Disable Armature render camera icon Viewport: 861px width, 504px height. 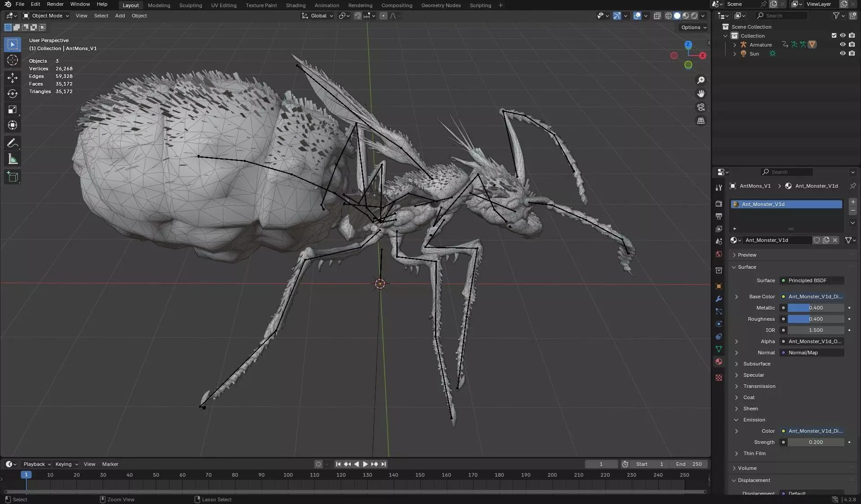[x=852, y=44]
